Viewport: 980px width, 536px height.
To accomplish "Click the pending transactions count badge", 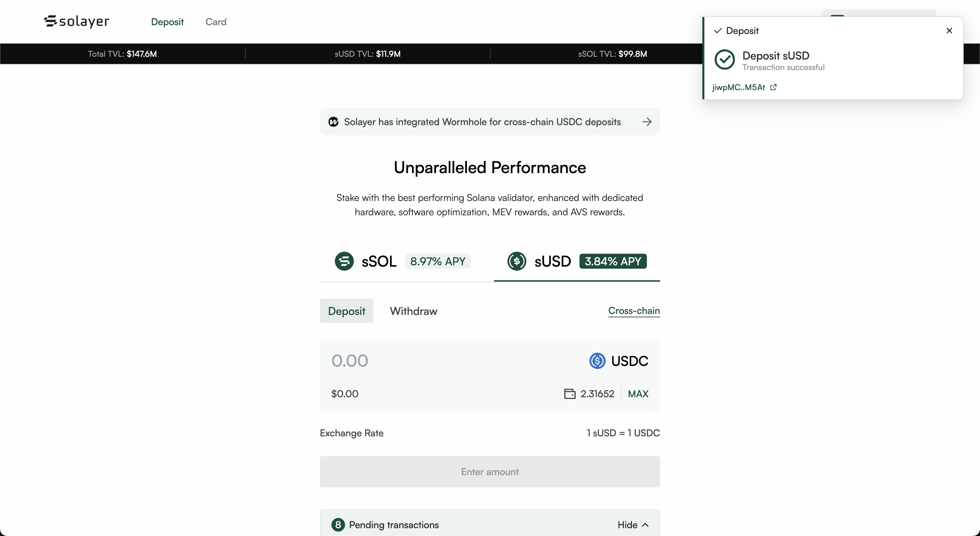I will click(x=338, y=524).
